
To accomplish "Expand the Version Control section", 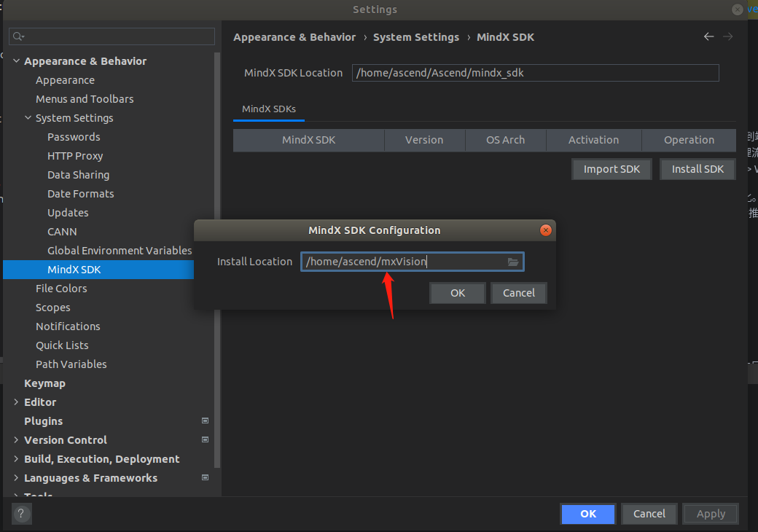I will coord(16,439).
